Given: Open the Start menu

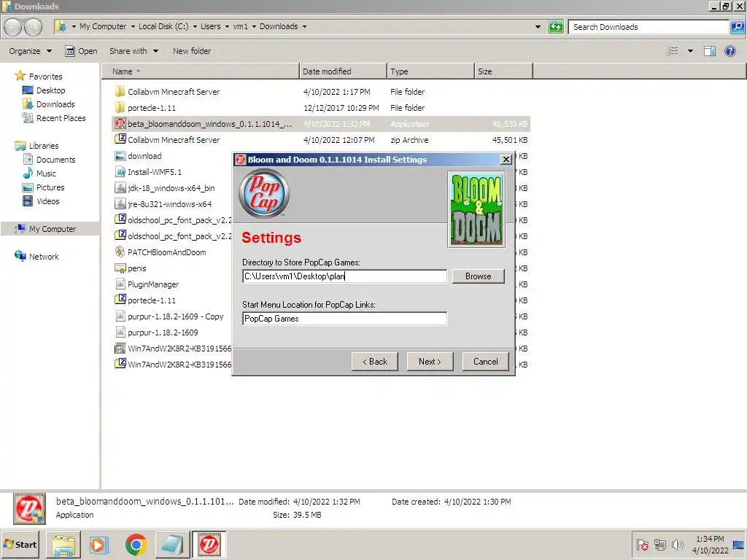Looking at the screenshot, I should (x=20, y=544).
